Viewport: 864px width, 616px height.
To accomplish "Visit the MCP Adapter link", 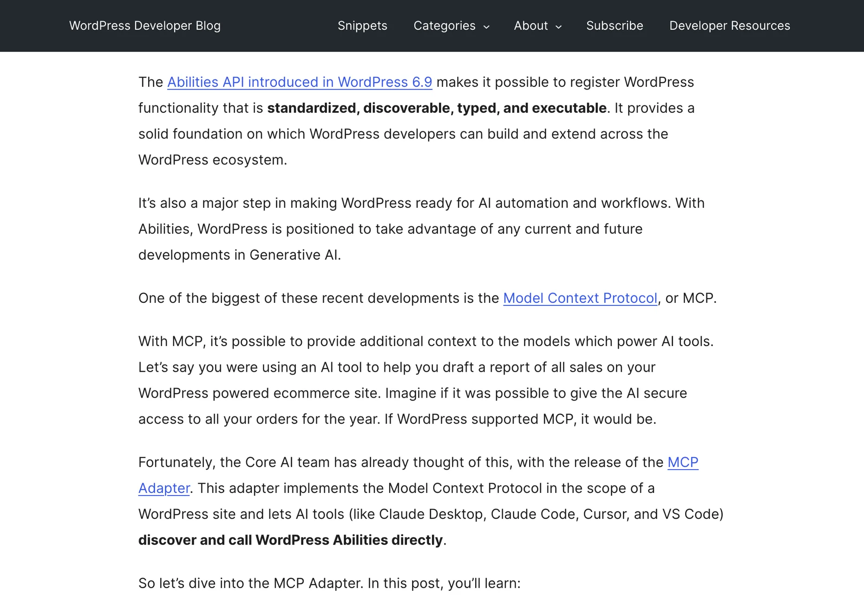I will pos(683,462).
